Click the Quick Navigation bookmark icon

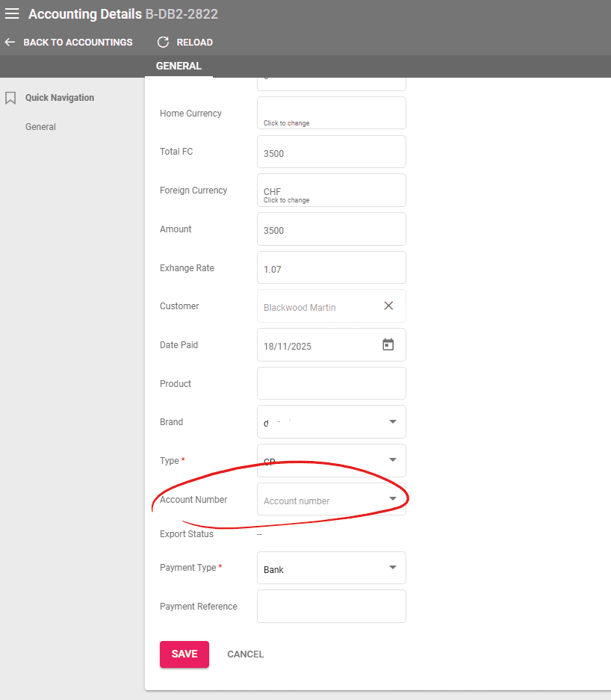point(10,97)
